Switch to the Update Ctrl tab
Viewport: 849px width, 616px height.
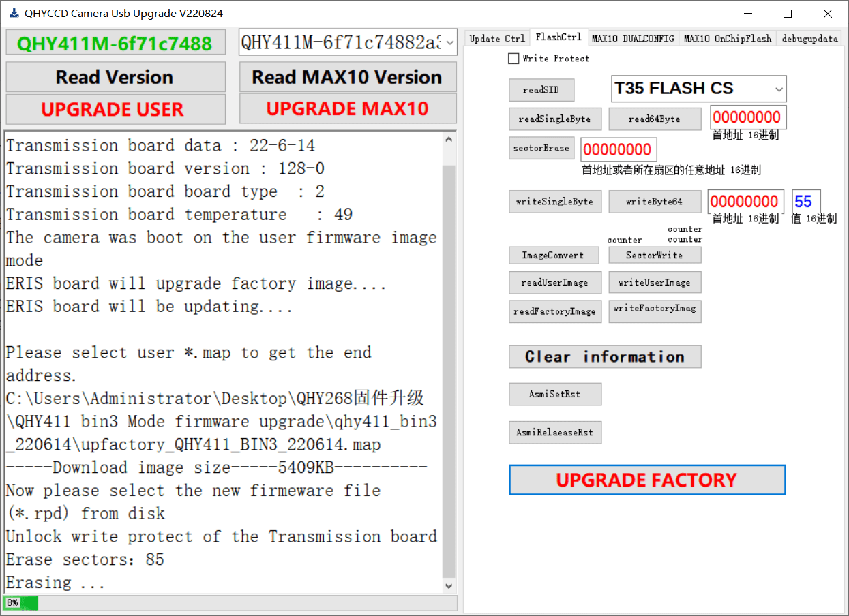pos(497,39)
